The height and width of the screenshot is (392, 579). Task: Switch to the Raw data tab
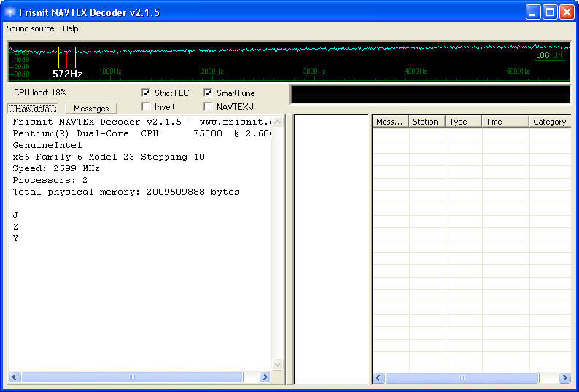(33, 108)
